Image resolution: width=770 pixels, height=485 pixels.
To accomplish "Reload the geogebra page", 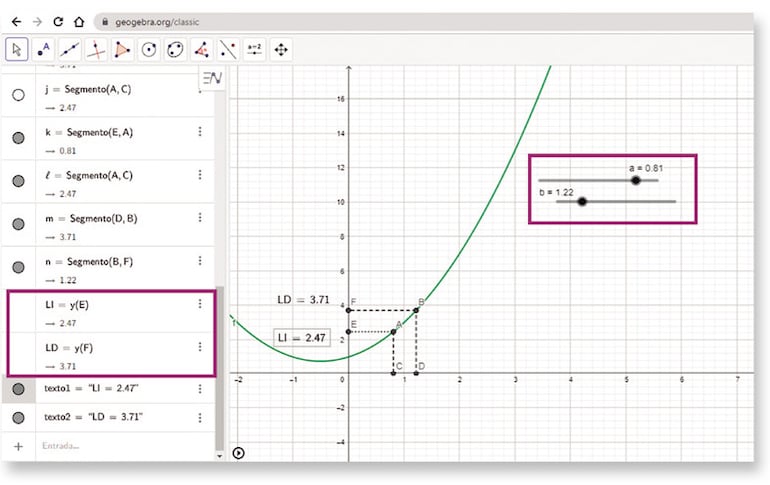I will pos(58,22).
